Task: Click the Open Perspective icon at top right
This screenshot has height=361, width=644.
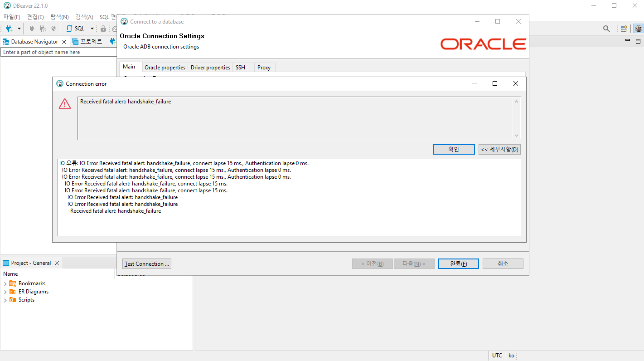Action: [x=624, y=29]
